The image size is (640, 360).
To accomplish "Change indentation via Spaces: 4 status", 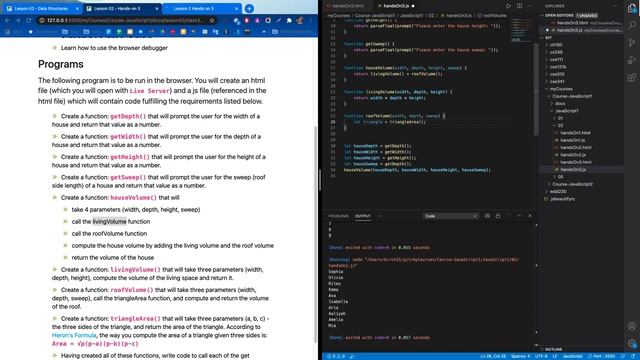I will pos(520,356).
